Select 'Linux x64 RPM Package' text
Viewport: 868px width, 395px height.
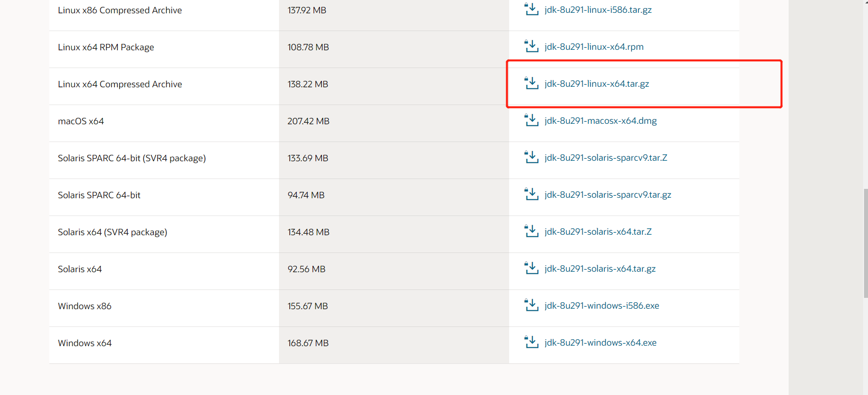pyautogui.click(x=106, y=47)
